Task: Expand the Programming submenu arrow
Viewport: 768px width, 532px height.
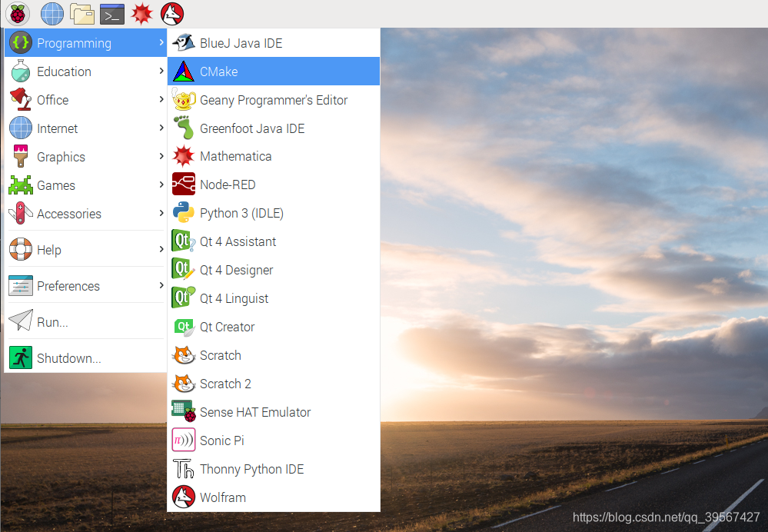Action: tap(161, 42)
